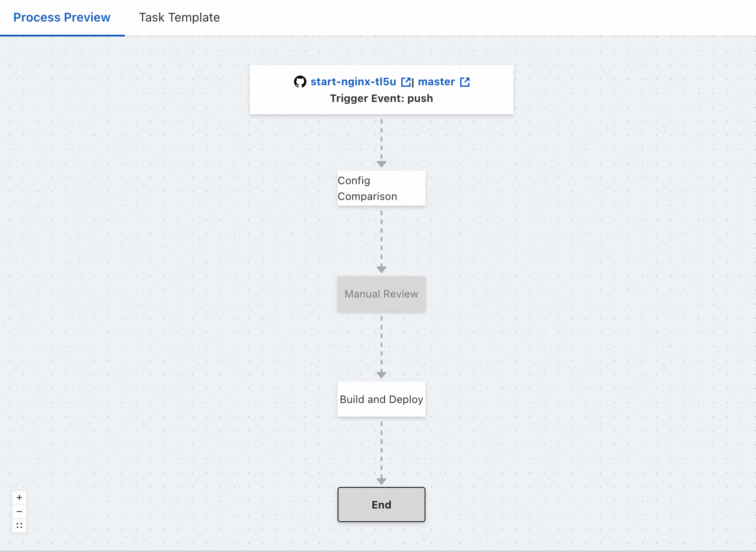The height and width of the screenshot is (552, 756).
Task: Zoom out with the minus icon
Action: [19, 512]
